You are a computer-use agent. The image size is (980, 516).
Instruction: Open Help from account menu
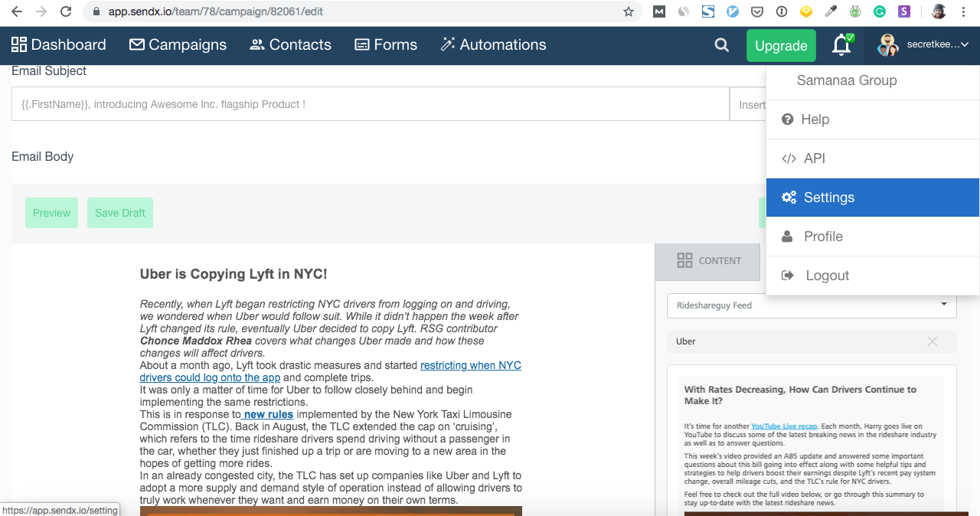(873, 119)
